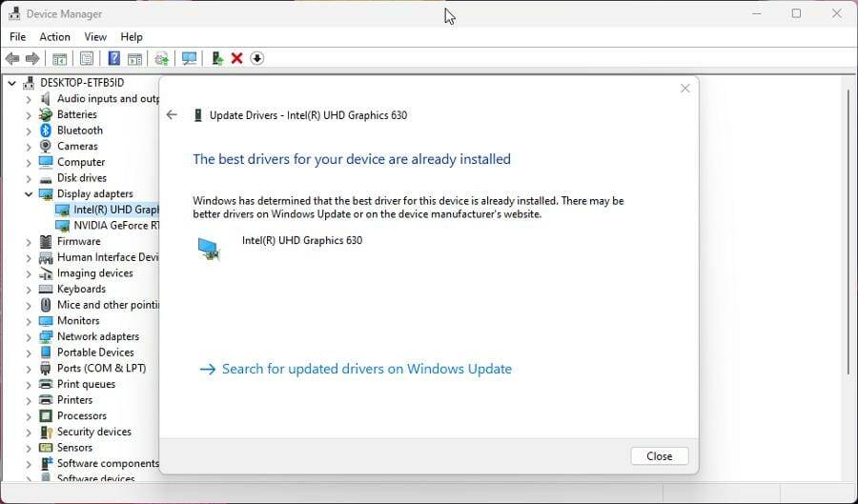Click the 'Intel(R) UHD Graphics 630' device name in dialog
This screenshot has width=858, height=504.
(x=302, y=240)
